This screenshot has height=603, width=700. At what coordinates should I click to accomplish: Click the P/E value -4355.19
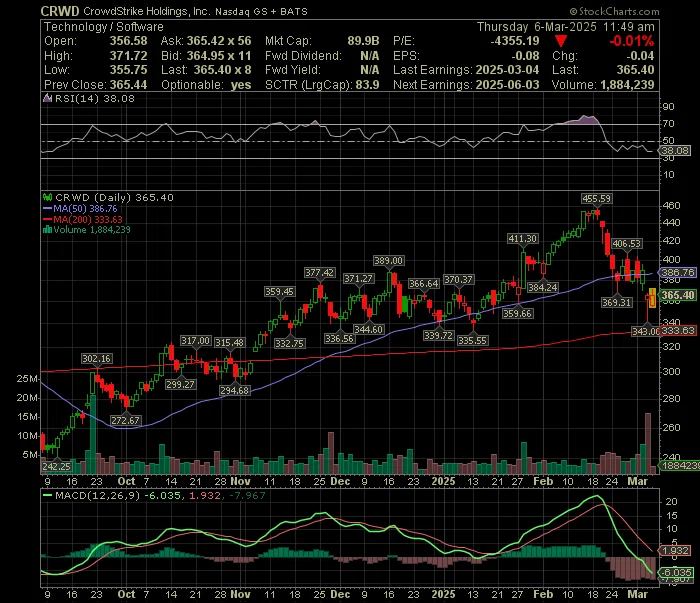[x=515, y=41]
